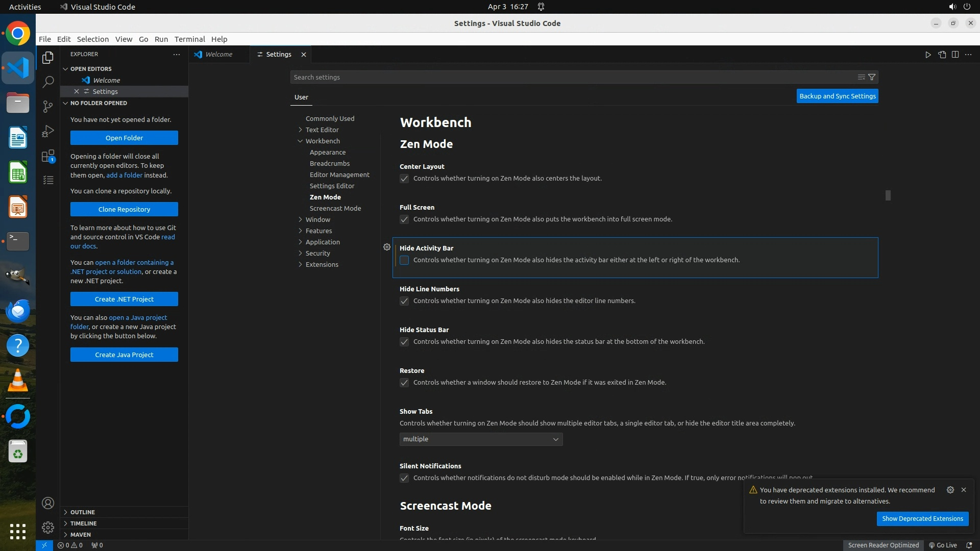Uncheck the Hide Status Bar checkbox
The width and height of the screenshot is (980, 551).
coord(404,342)
